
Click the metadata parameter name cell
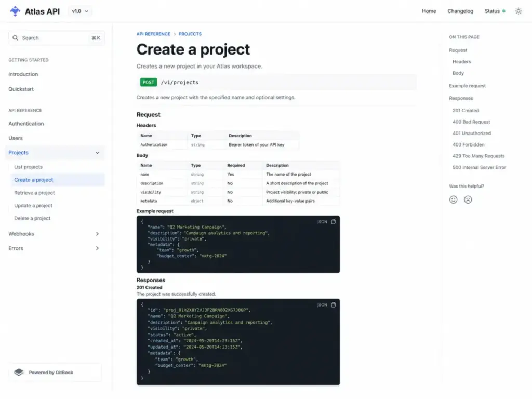149,201
